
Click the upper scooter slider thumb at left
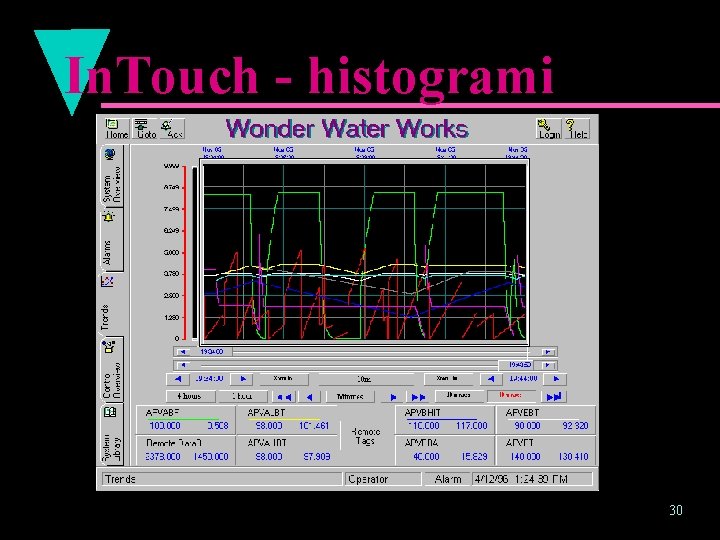213,352
